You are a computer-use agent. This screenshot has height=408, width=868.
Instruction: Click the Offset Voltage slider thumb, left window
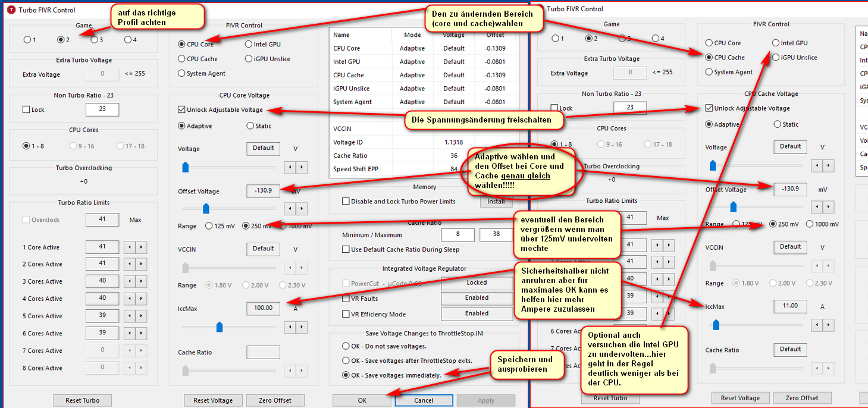pos(206,208)
